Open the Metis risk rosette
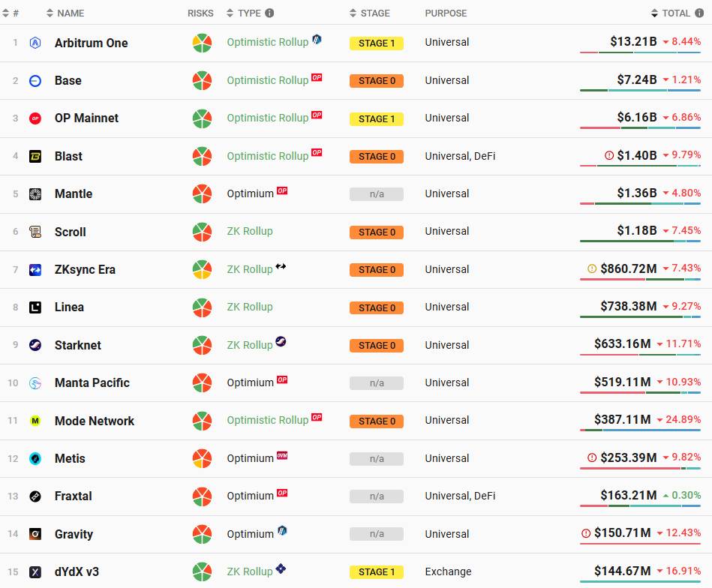The width and height of the screenshot is (712, 588). pyautogui.click(x=202, y=458)
